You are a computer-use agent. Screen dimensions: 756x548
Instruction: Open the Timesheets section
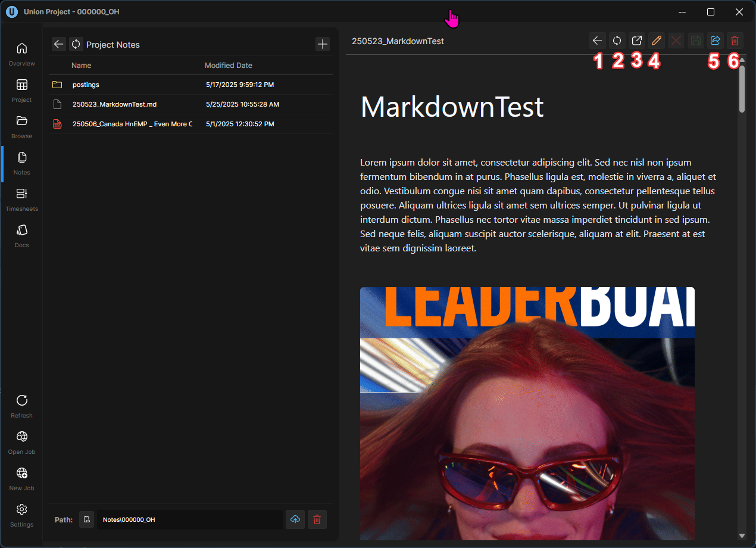point(21,198)
